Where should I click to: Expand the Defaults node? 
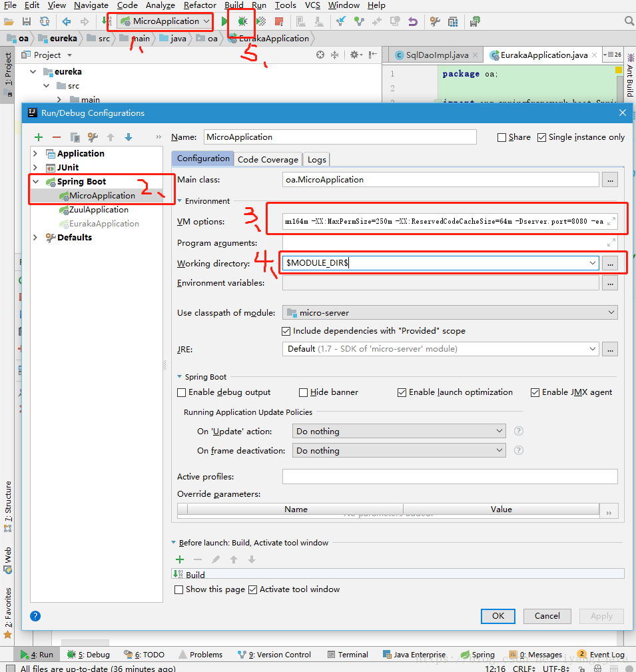(x=35, y=237)
